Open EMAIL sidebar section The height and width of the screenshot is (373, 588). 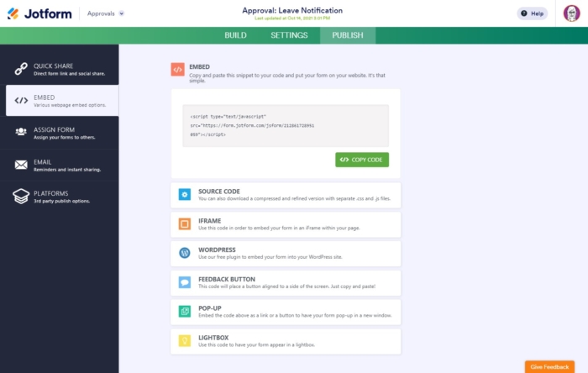[60, 165]
